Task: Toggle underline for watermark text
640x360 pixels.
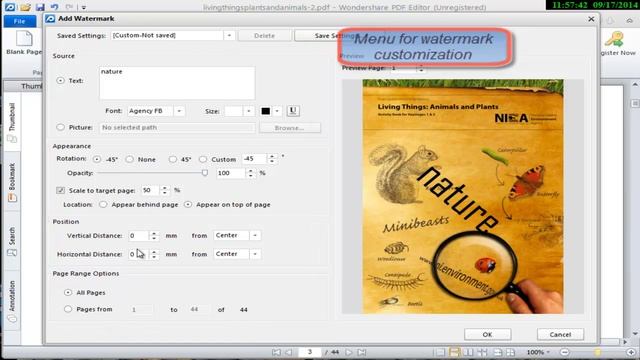Action: (x=293, y=111)
